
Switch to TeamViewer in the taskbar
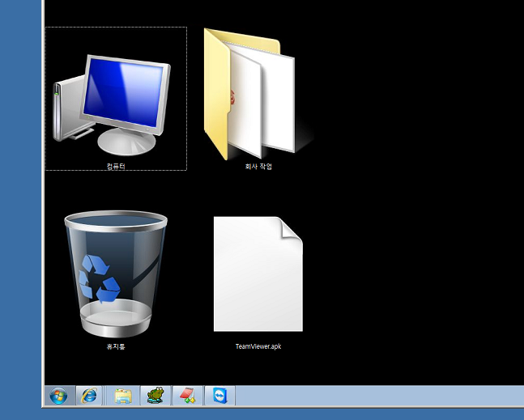click(220, 396)
